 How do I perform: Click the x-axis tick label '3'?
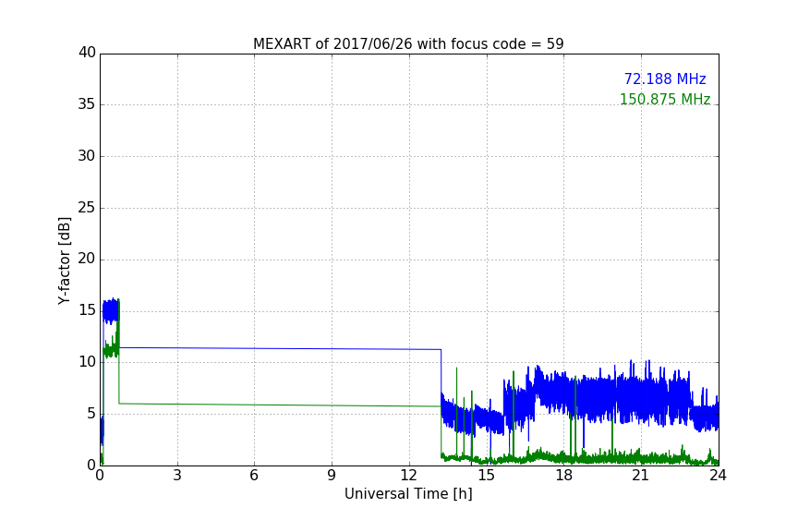[177, 476]
